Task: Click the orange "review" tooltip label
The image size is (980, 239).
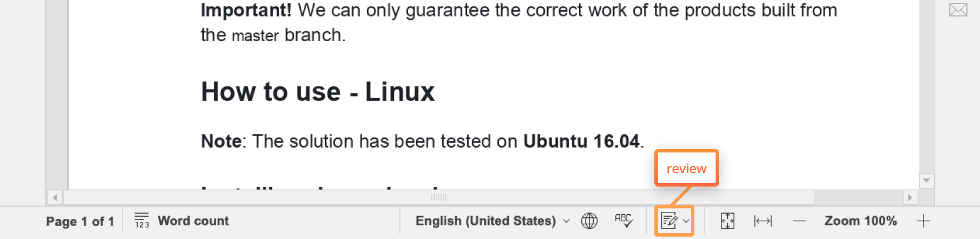Action: [687, 168]
